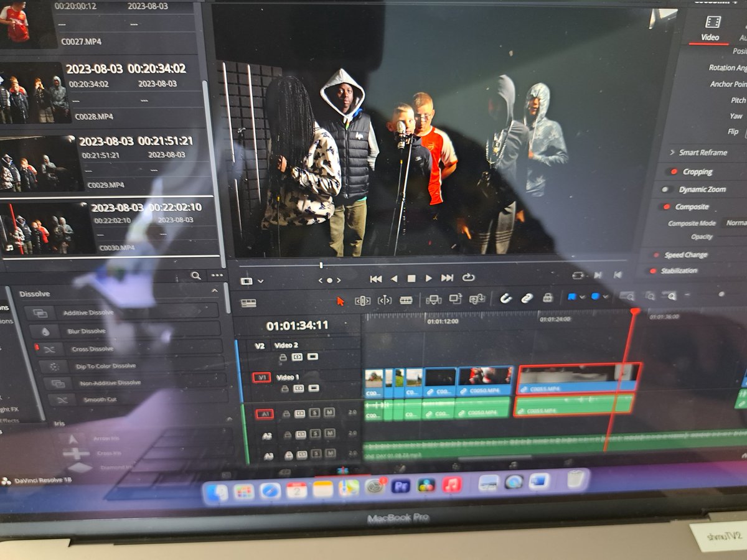Toggle the Speed Change enable dot
This screenshot has width=747, height=560.
tap(656, 255)
